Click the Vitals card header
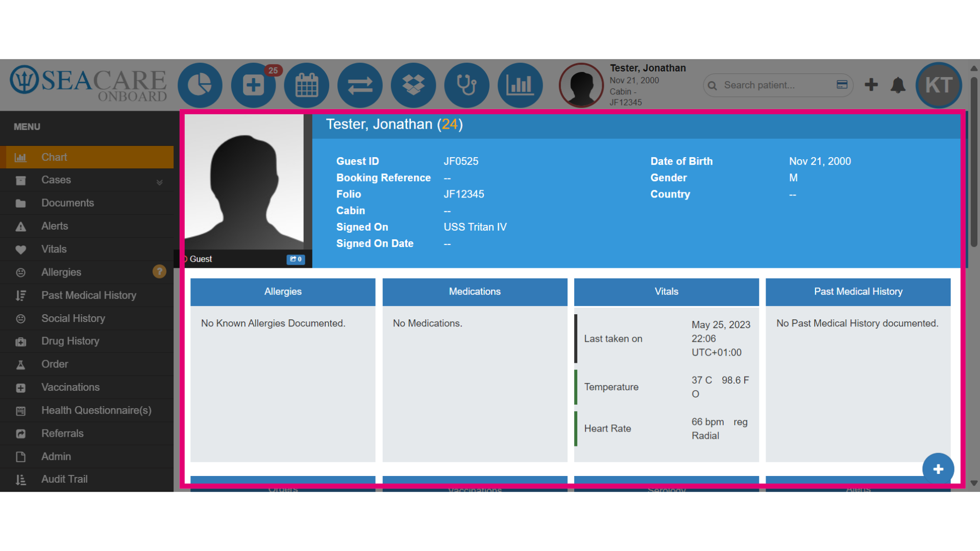This screenshot has height=551, width=980. 667,292
